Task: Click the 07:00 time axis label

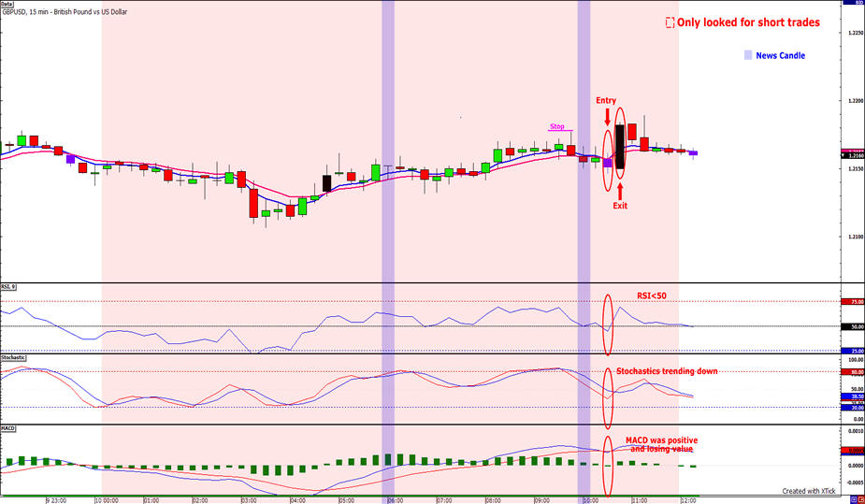Action: pos(444,500)
